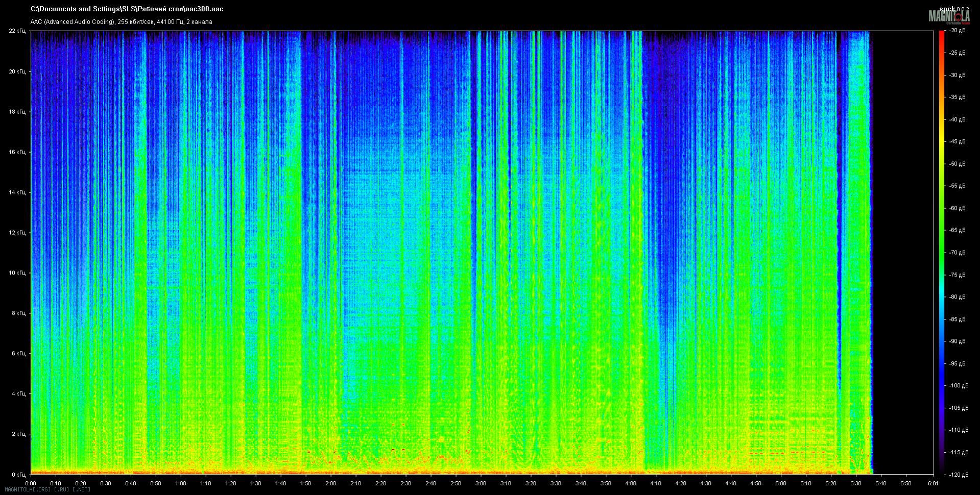Click the -60 дБ level scale label
Screen dimensions: 980x495
pos(957,208)
